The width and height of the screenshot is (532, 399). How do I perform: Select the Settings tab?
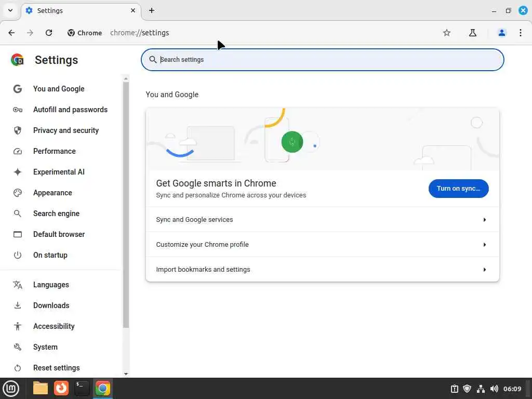(82, 11)
